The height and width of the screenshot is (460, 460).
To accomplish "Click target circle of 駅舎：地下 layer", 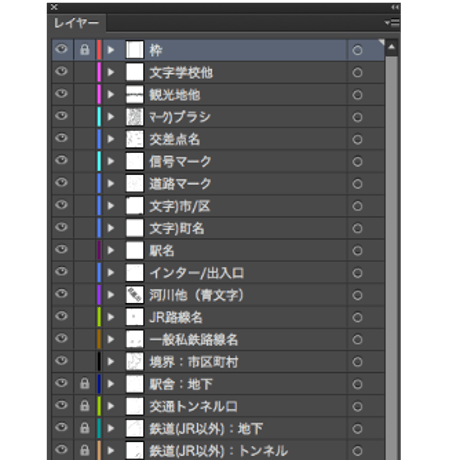I will tap(357, 384).
